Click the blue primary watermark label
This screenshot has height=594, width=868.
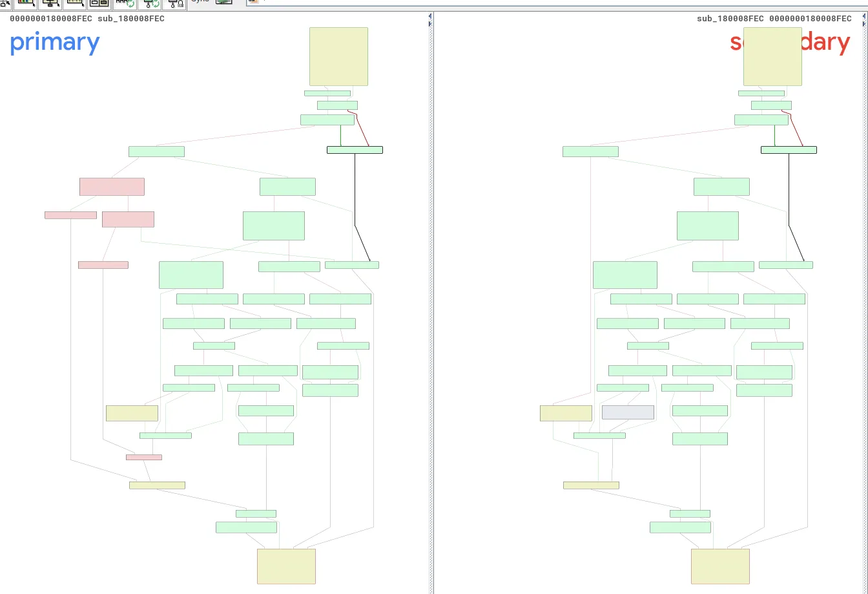point(55,42)
